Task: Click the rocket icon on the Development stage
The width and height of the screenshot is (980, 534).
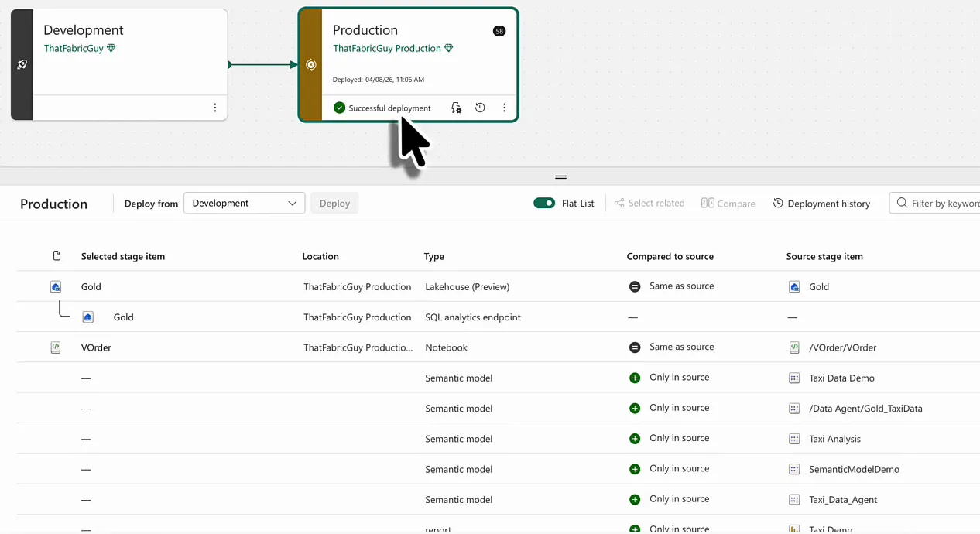Action: tap(22, 64)
